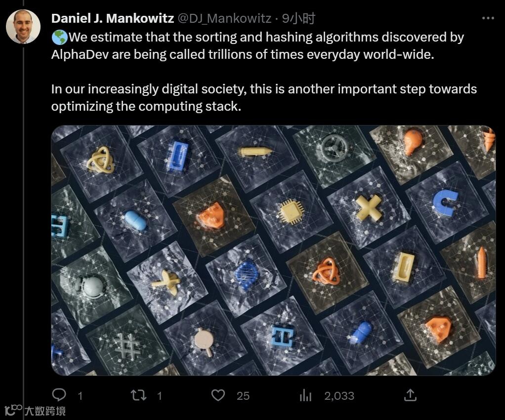Open the tweet timestamp showing 9小时
The image size is (505, 420).
coord(298,18)
